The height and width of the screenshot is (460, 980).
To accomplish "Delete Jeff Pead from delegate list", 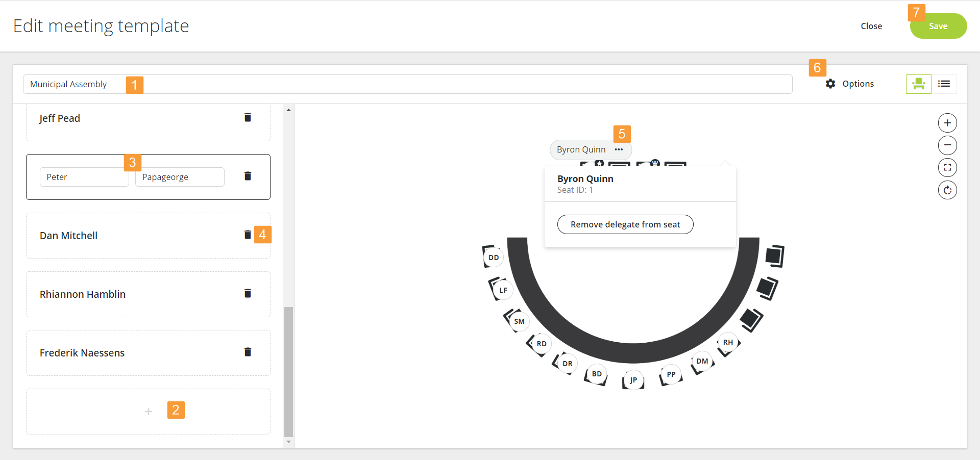I will (x=248, y=118).
